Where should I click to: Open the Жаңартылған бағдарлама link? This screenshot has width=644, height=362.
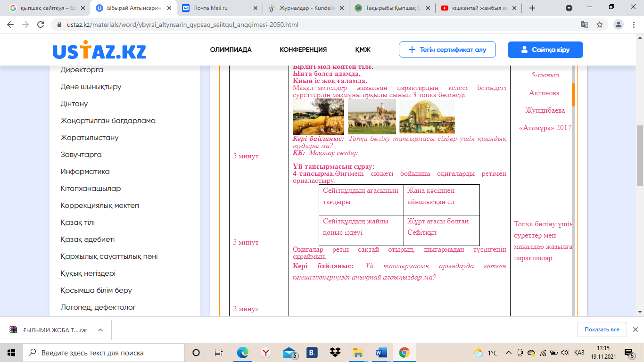point(108,121)
